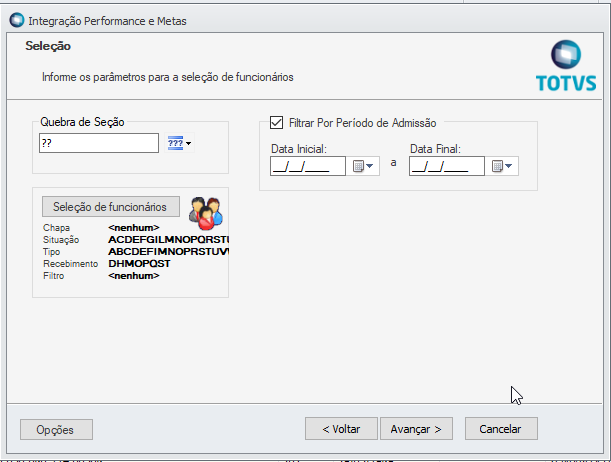Open the Data Inicial calendar icon
The width and height of the screenshot is (611, 462).
pyautogui.click(x=359, y=166)
